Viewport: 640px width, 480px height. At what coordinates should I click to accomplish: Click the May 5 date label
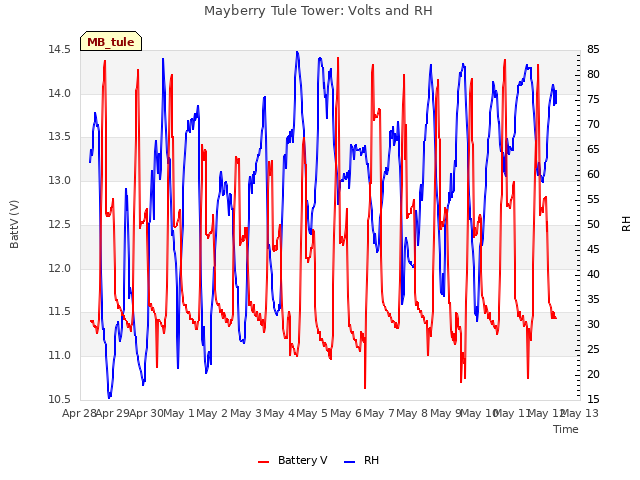312,414
